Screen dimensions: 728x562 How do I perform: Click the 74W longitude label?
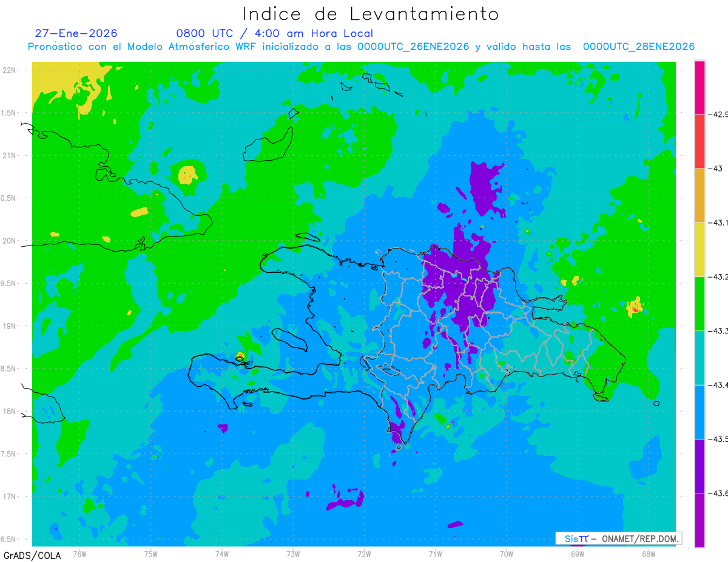coord(221,553)
